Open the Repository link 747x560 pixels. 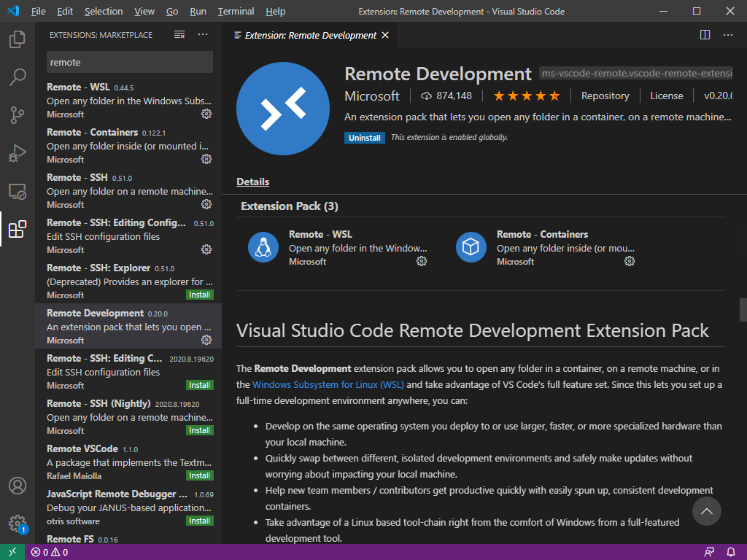coord(605,96)
